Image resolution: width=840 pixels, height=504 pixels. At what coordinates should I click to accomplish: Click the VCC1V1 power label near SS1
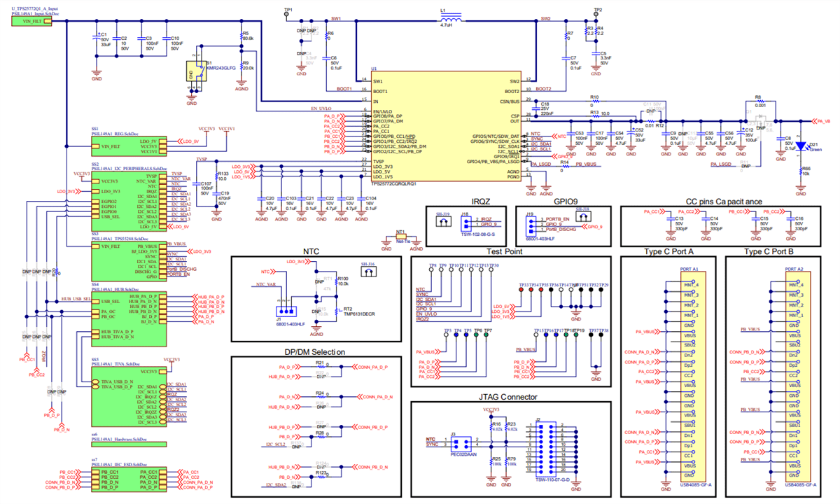pyautogui.click(x=227, y=129)
